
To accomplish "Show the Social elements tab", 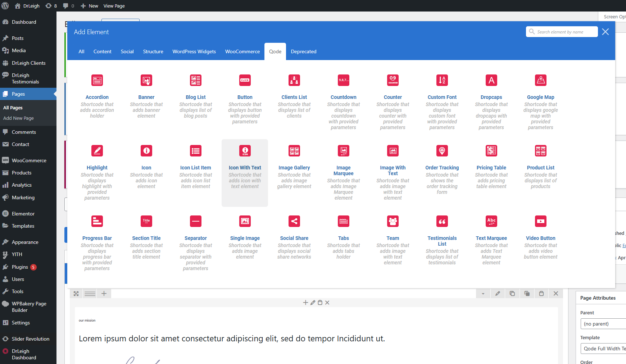I will (x=127, y=51).
